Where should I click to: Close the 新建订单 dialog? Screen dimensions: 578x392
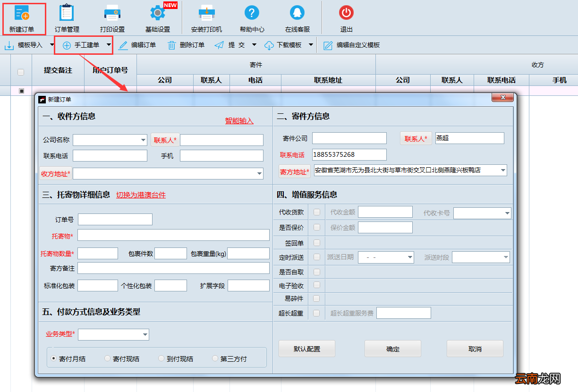click(x=502, y=97)
